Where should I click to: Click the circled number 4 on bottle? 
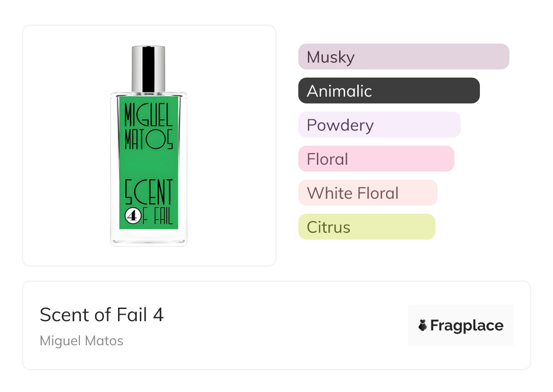click(132, 216)
